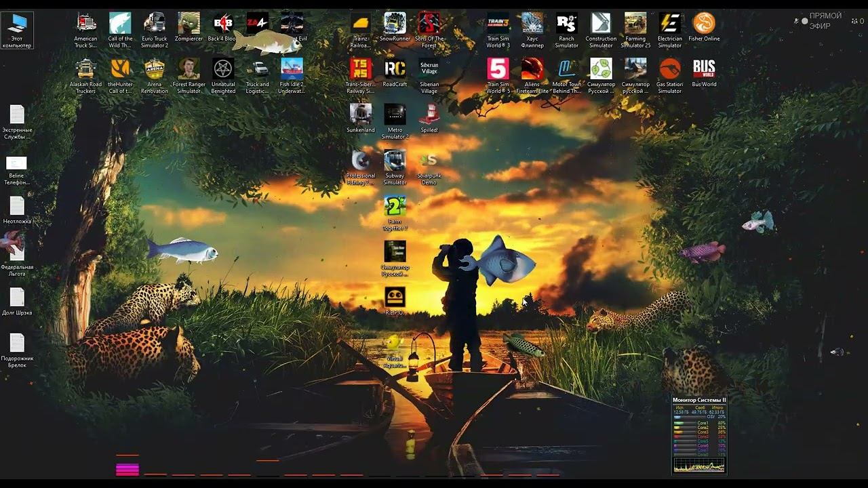Open Farming Simulator 25 icon

pyautogui.click(x=635, y=30)
